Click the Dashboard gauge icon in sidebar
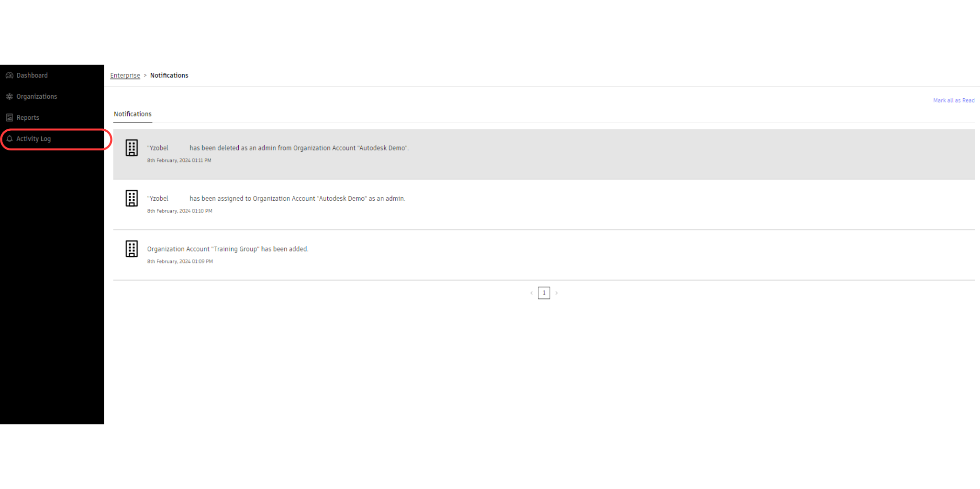Image resolution: width=980 pixels, height=489 pixels. 9,76
